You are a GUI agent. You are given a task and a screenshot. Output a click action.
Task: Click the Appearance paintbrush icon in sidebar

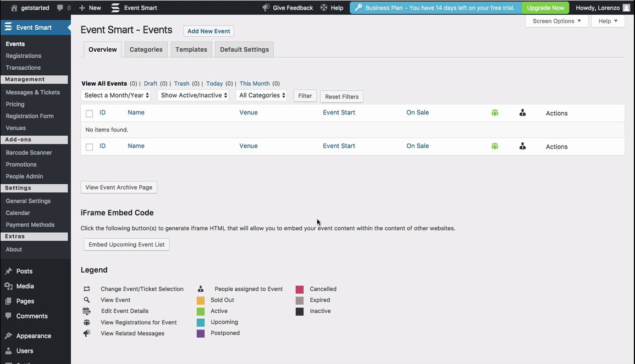point(8,335)
